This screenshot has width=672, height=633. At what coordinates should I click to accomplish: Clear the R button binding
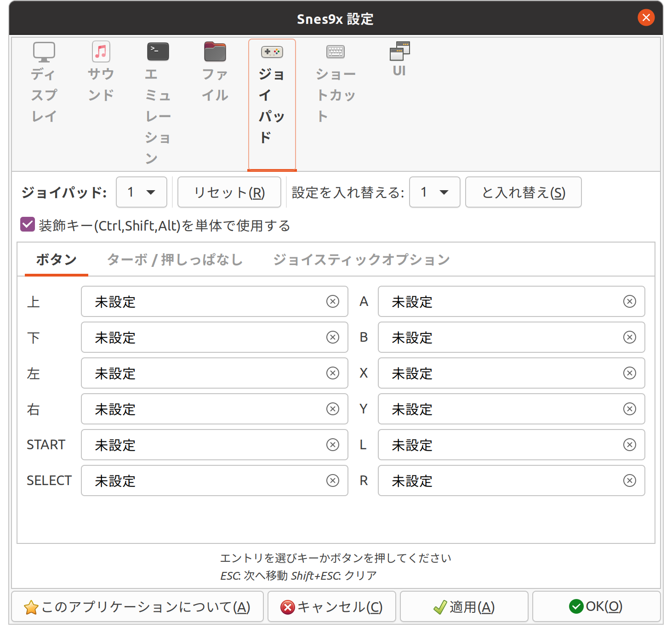(x=630, y=480)
